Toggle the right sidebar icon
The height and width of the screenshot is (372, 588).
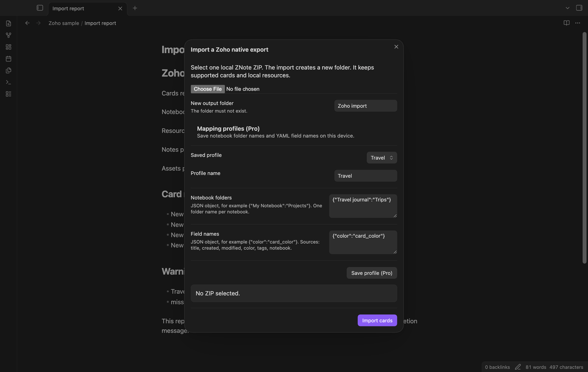[579, 8]
